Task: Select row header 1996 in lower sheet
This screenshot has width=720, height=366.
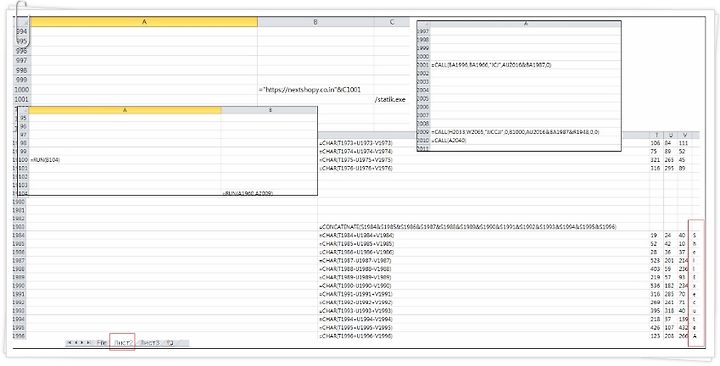Action: click(20, 336)
